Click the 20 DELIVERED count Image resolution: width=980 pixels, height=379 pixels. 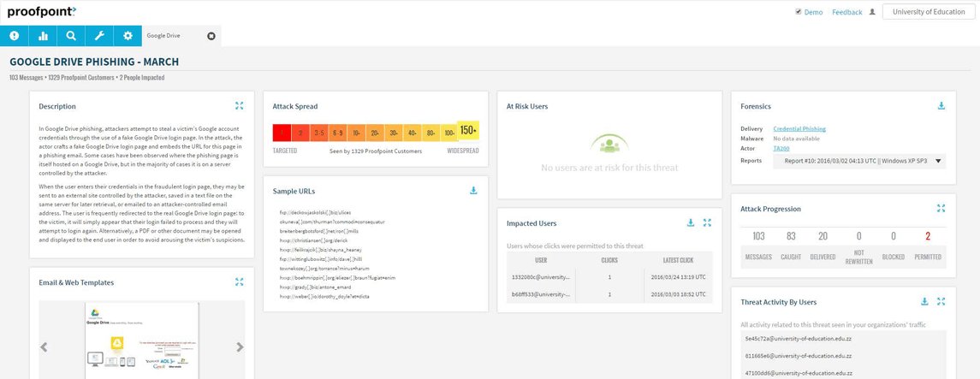[823, 236]
